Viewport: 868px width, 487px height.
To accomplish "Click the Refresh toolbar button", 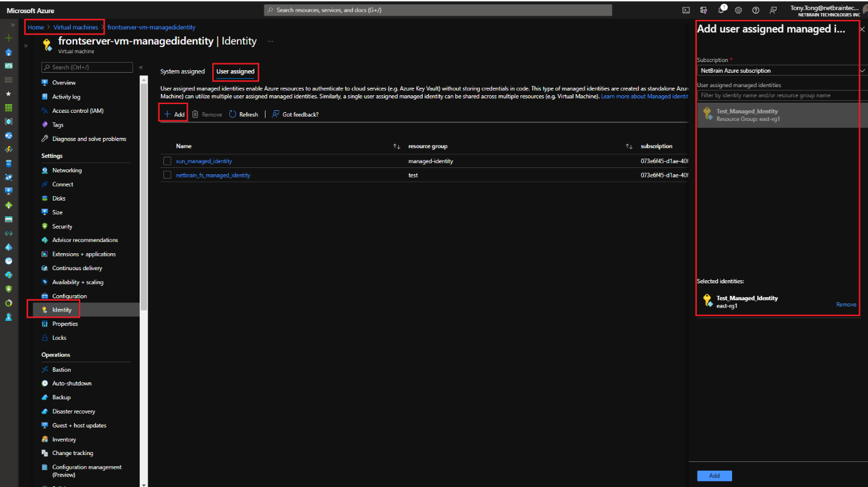I will pyautogui.click(x=244, y=115).
